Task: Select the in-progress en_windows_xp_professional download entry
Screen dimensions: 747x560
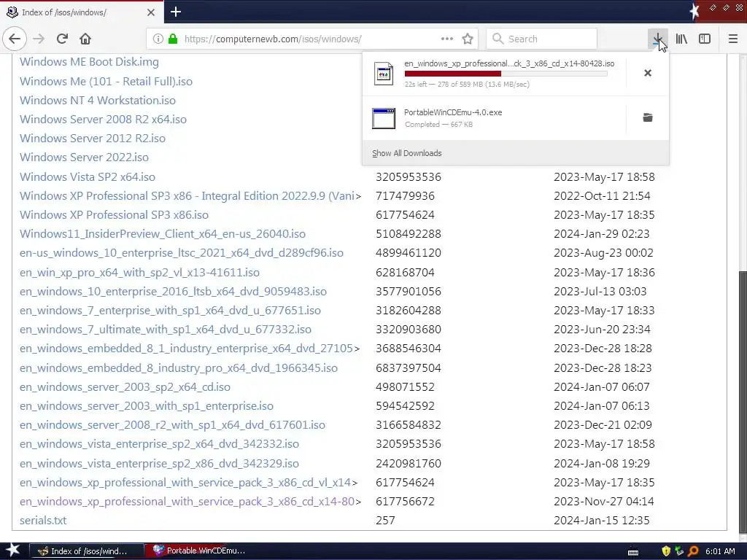Action: tap(494, 74)
